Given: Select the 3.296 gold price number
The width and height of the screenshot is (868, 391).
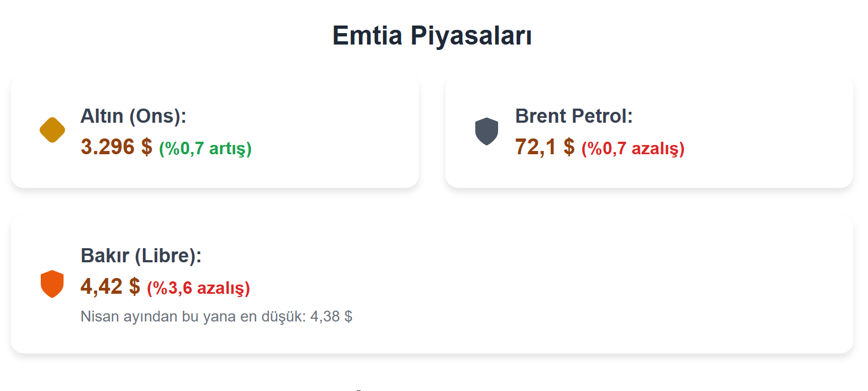Looking at the screenshot, I should [108, 147].
